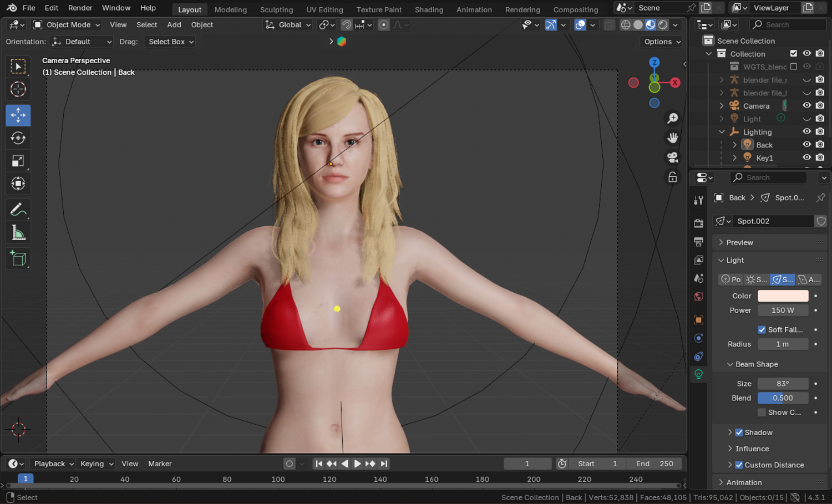This screenshot has height=504, width=832.
Task: Click the viewport zoom magnifier icon
Action: pos(672,118)
